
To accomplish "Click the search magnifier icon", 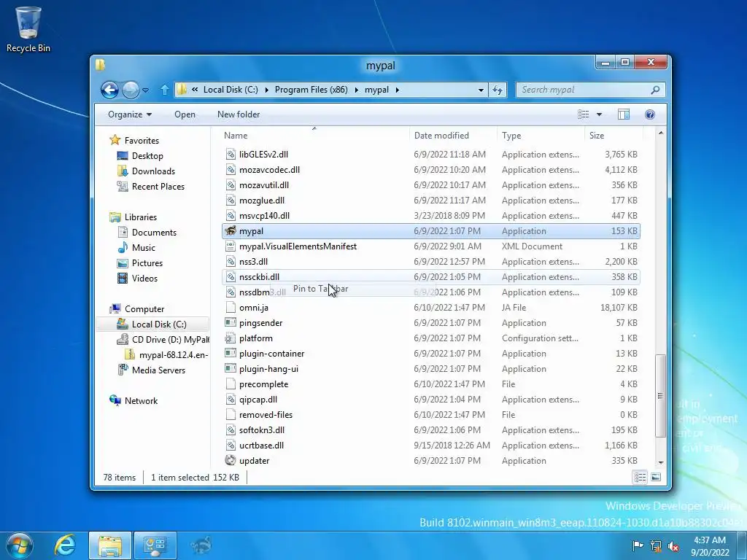I will click(655, 90).
